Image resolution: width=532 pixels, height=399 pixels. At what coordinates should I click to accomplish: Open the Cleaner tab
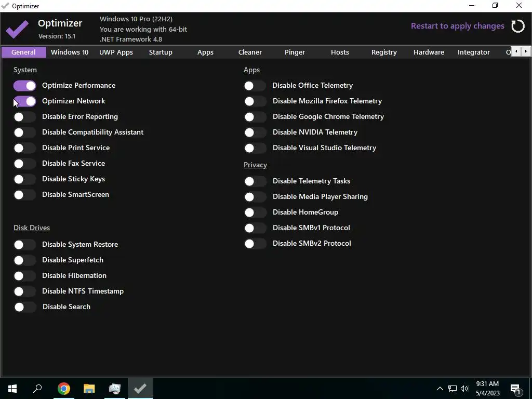pos(250,52)
